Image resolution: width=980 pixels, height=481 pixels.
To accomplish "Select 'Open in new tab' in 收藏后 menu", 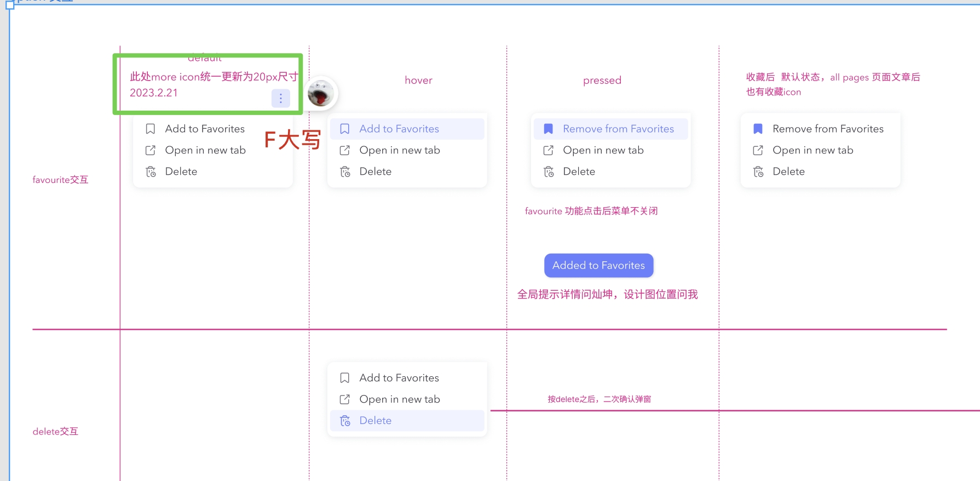I will point(813,150).
